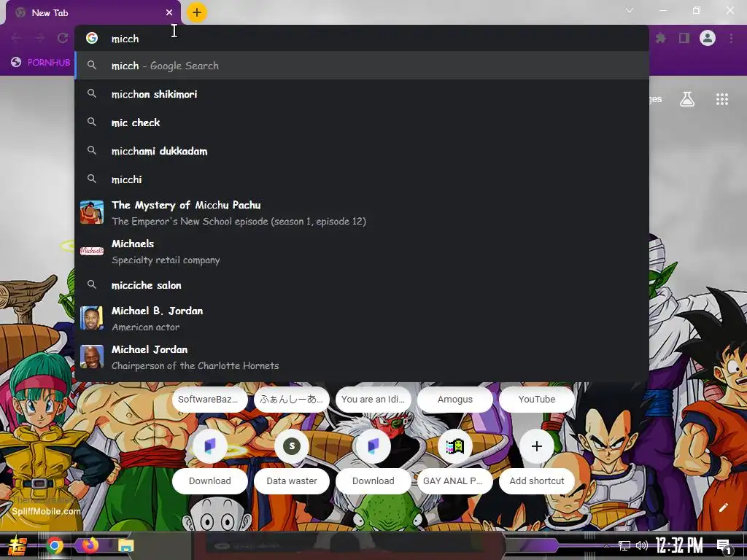
Task: Select 'micch - Google Search' suggestion
Action: point(362,66)
